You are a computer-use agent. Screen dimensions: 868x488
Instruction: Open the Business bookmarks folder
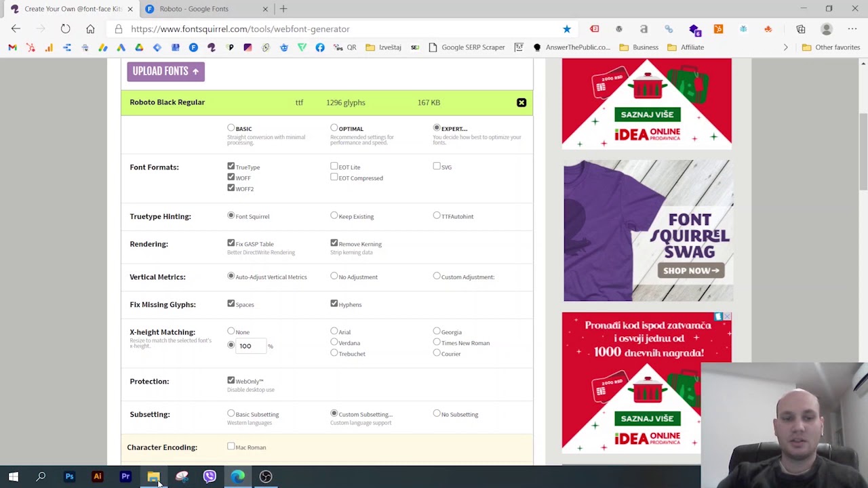[638, 47]
